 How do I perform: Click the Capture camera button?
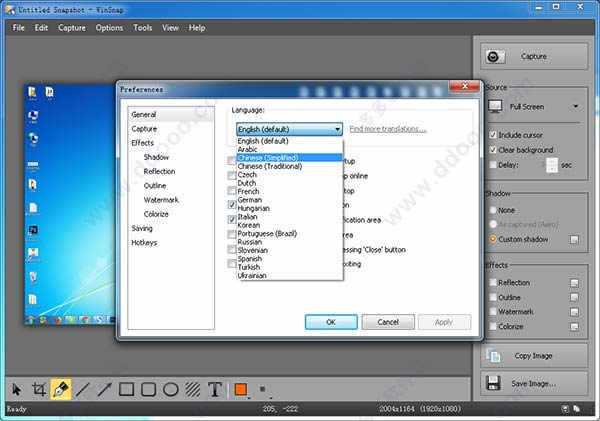(x=534, y=56)
